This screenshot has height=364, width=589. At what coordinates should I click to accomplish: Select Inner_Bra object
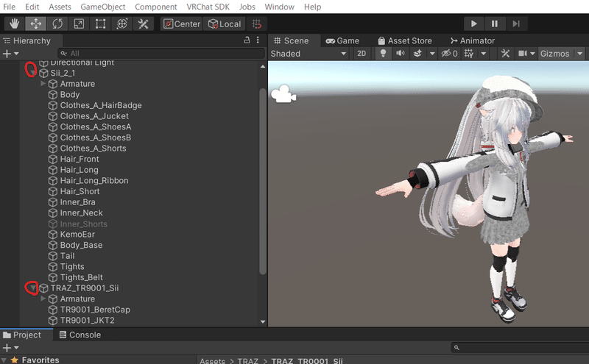coord(78,202)
